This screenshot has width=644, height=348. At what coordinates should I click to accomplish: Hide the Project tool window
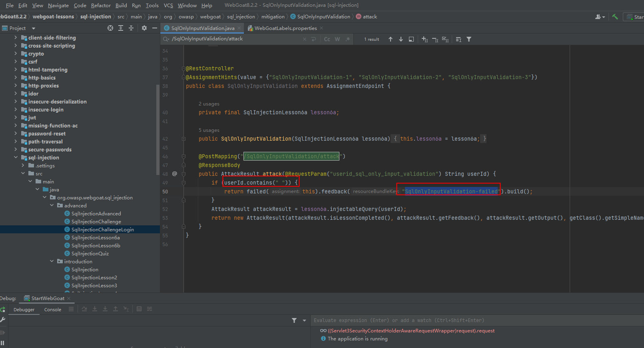(x=155, y=28)
